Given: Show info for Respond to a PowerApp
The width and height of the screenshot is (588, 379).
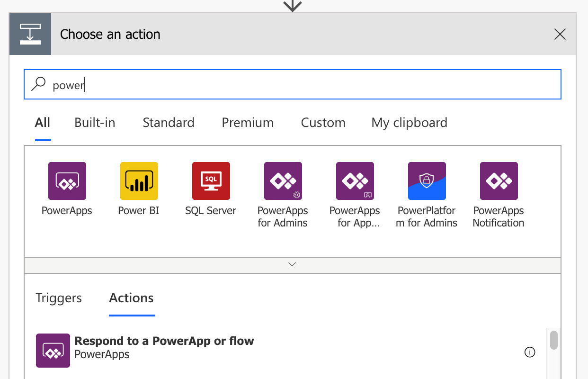Looking at the screenshot, I should [x=530, y=352].
